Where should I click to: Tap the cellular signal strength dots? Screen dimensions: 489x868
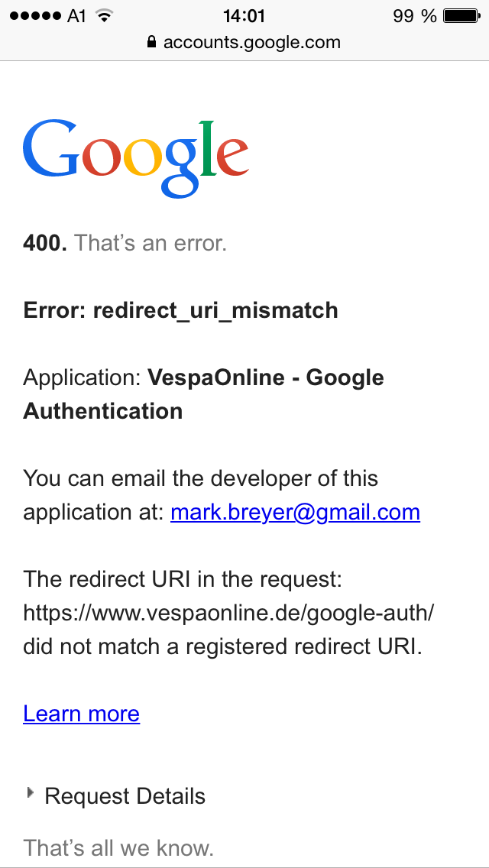pyautogui.click(x=35, y=15)
